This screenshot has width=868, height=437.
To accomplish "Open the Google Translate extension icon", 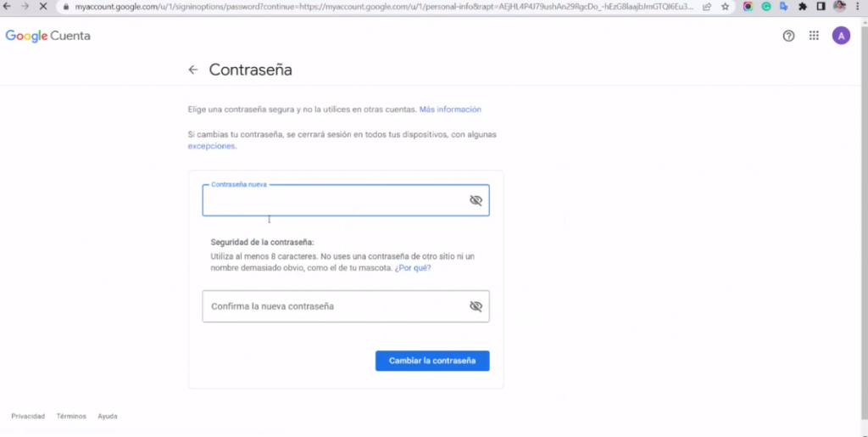I will click(784, 6).
